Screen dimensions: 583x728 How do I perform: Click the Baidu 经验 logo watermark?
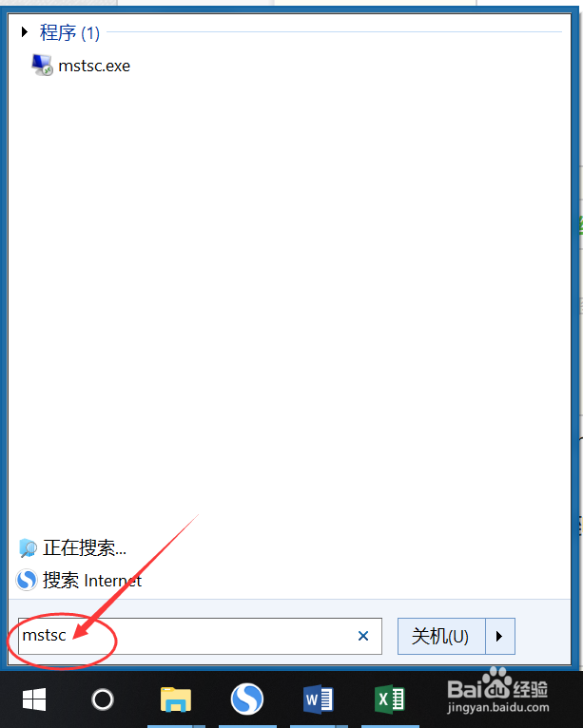[498, 691]
